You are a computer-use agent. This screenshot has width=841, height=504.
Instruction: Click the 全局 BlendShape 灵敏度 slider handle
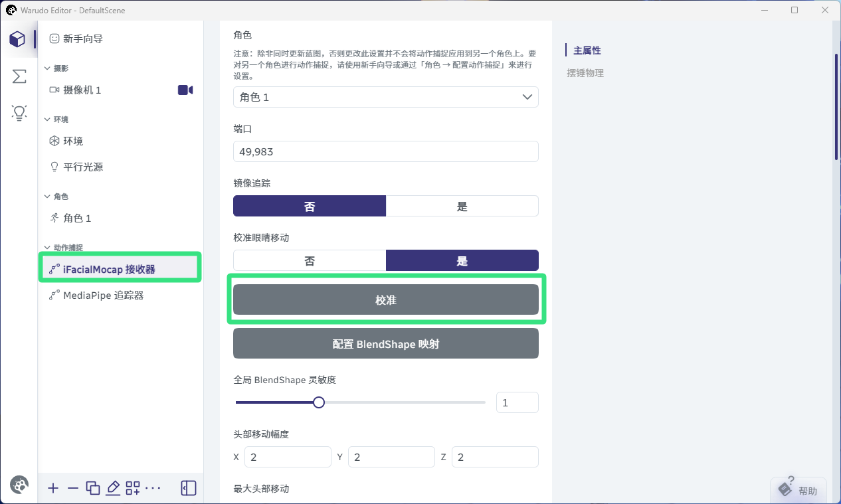[x=319, y=402]
